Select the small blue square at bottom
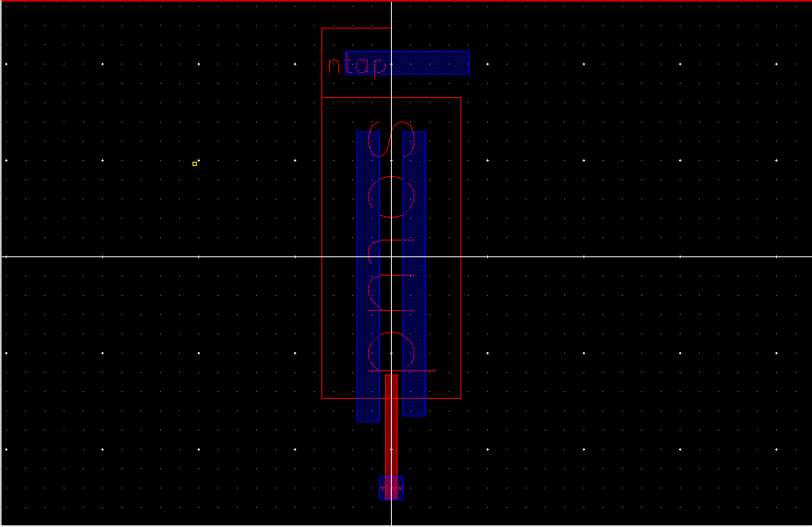Image resolution: width=812 pixels, height=527 pixels. click(392, 488)
